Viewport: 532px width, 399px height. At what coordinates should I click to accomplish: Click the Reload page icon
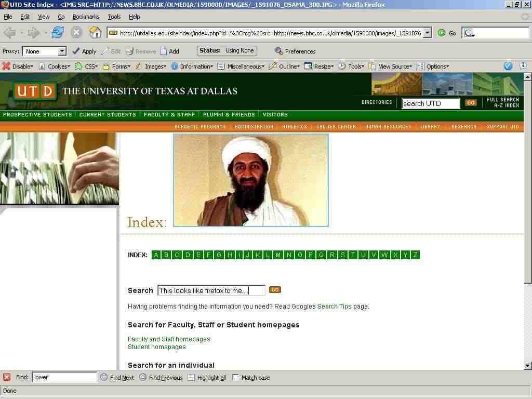tap(57, 33)
